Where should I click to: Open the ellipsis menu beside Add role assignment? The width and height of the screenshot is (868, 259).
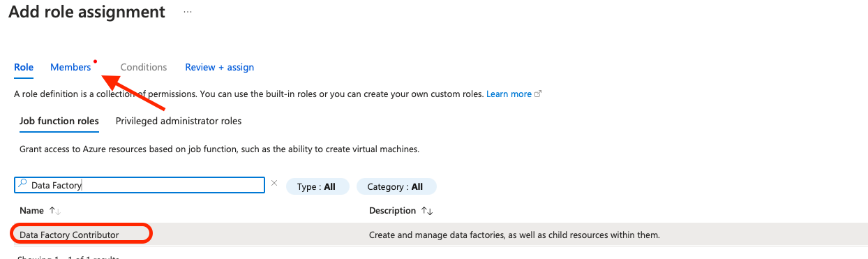click(x=188, y=13)
